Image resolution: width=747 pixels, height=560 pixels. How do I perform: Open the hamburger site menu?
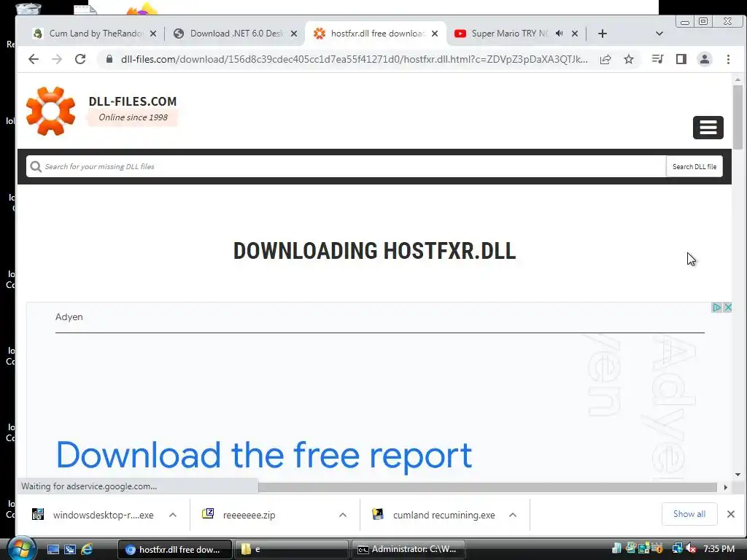tap(708, 127)
